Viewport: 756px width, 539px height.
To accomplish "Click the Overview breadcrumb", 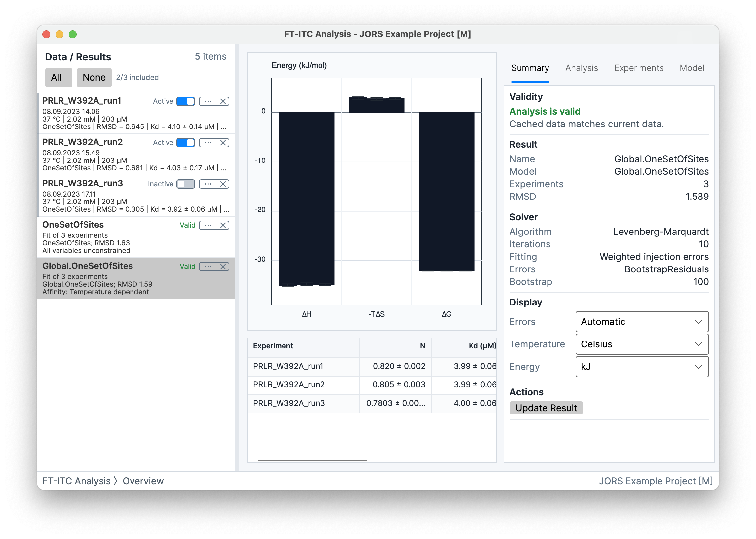I will pos(143,481).
